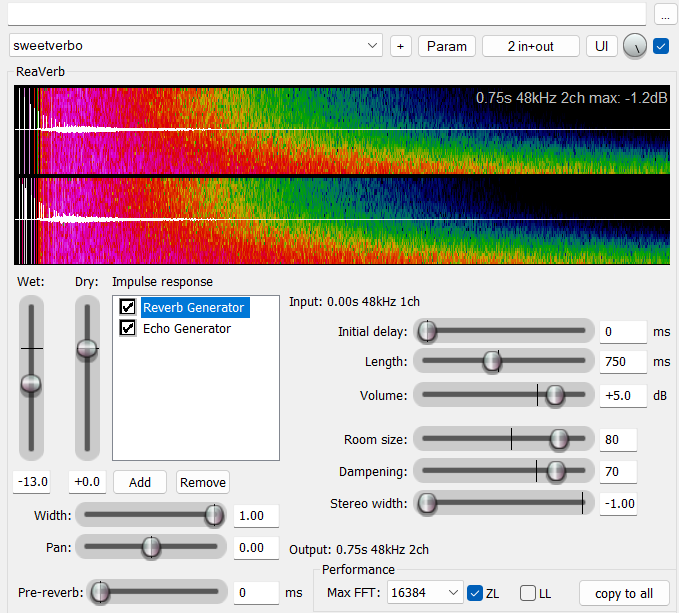This screenshot has height=613, width=679.
Task: Toggle the ZL checkbox
Action: 475,593
